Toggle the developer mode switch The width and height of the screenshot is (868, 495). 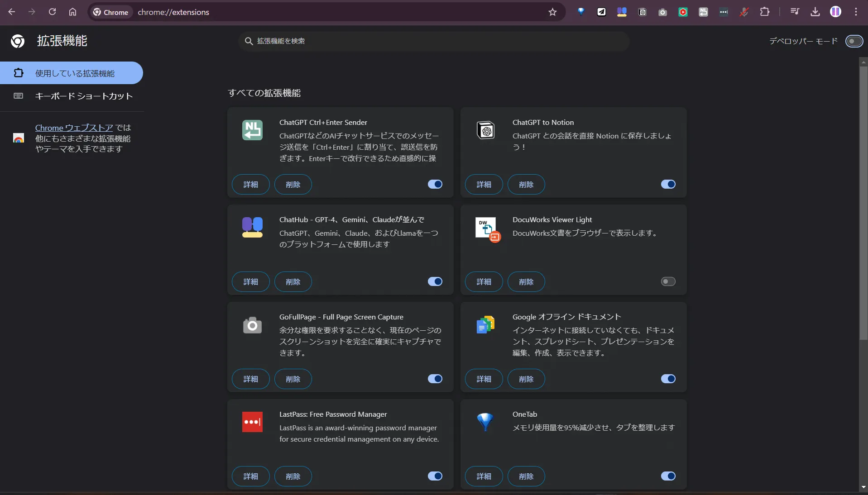(854, 41)
